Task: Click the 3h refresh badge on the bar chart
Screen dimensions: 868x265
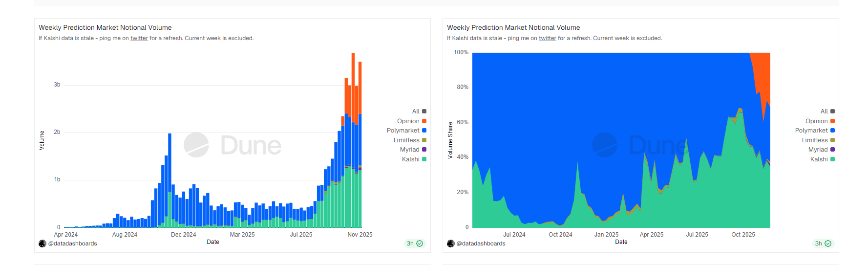Action: pyautogui.click(x=410, y=243)
